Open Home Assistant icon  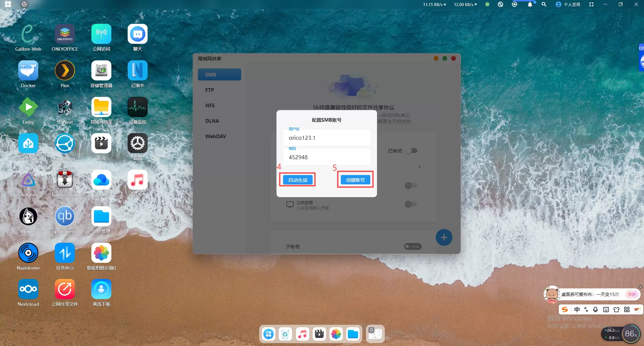pyautogui.click(x=28, y=144)
